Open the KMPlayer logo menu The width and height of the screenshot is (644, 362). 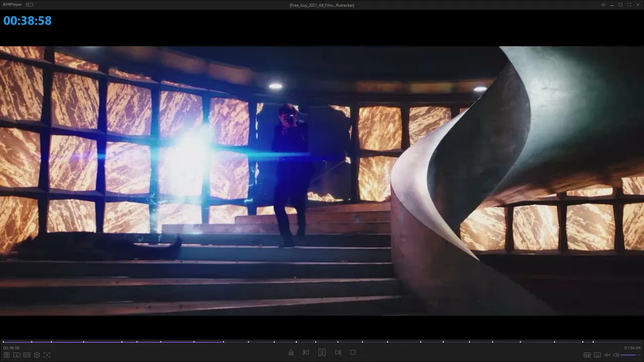tap(13, 5)
